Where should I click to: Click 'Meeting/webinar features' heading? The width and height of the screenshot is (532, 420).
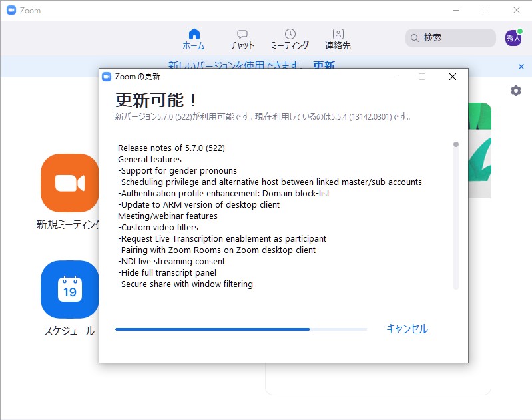[x=168, y=216]
